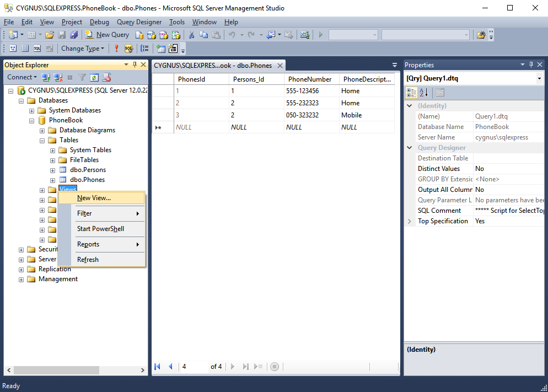Click the Save All icon in toolbar
This screenshot has width=548, height=392.
tap(74, 35)
